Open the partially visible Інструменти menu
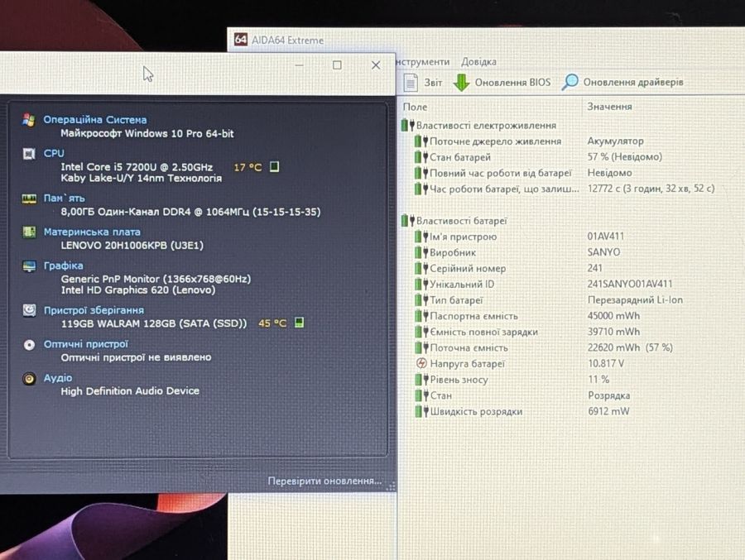Image resolution: width=745 pixels, height=560 pixels. coord(423,62)
